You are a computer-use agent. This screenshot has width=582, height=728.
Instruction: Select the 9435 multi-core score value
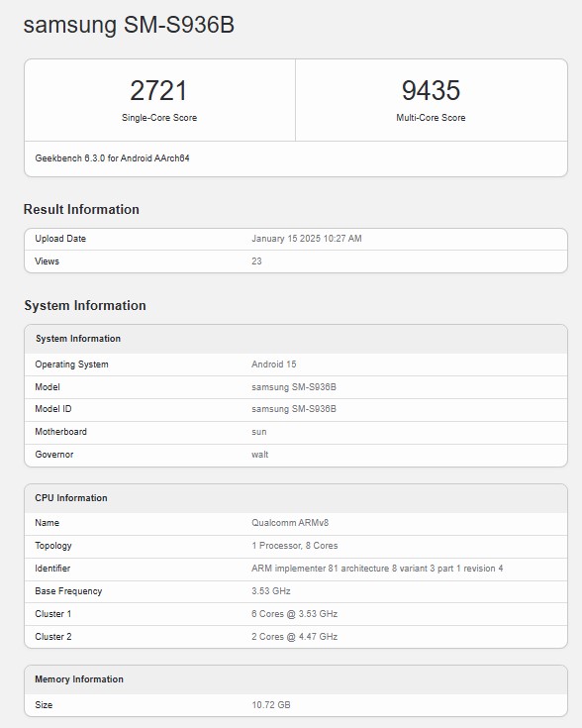(431, 90)
